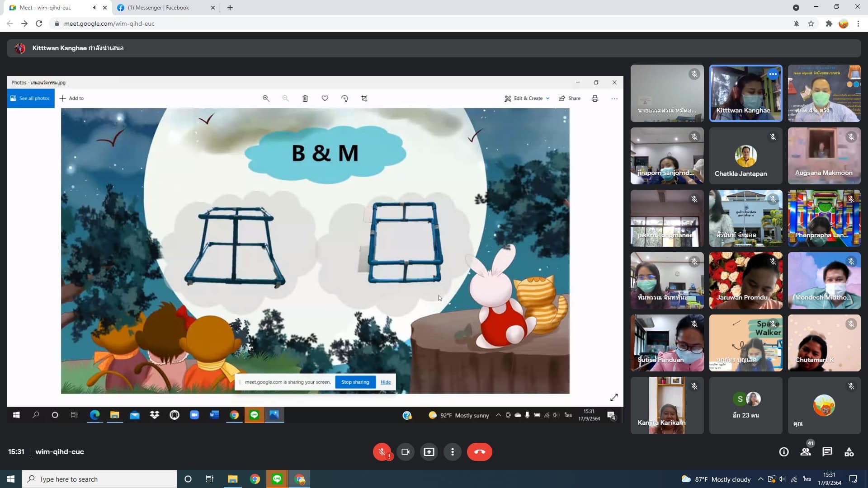
Task: Go back in Chrome
Action: point(10,23)
